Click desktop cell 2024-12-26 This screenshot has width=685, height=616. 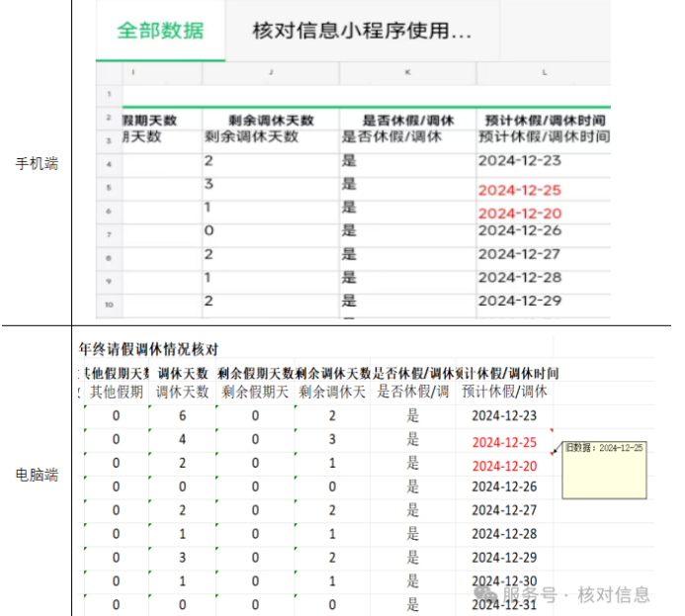(x=504, y=486)
